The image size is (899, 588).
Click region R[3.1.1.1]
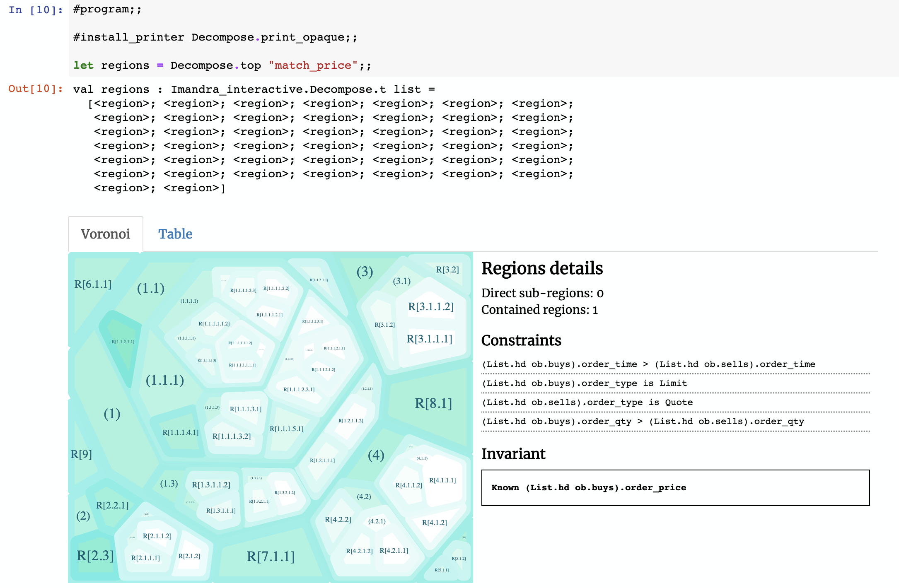[429, 339]
